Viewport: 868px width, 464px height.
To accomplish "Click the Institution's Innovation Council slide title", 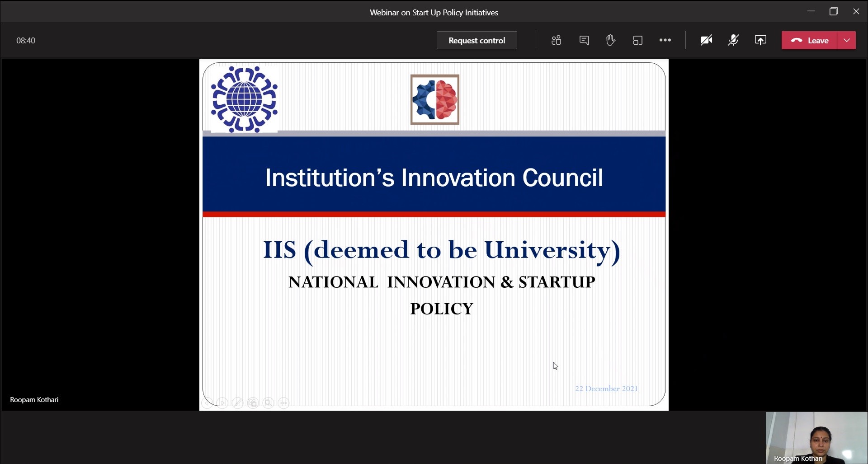I will (434, 178).
